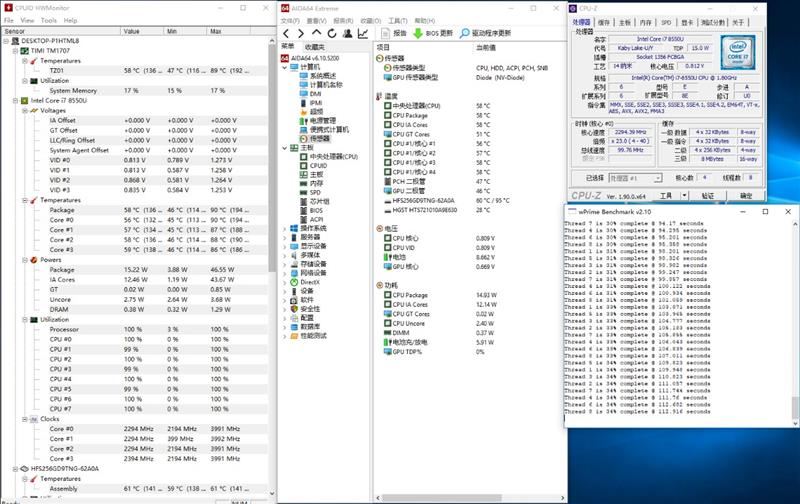Click AIDA64 v6.10.5200 root tree icon
800x504 pixels.
[285, 58]
